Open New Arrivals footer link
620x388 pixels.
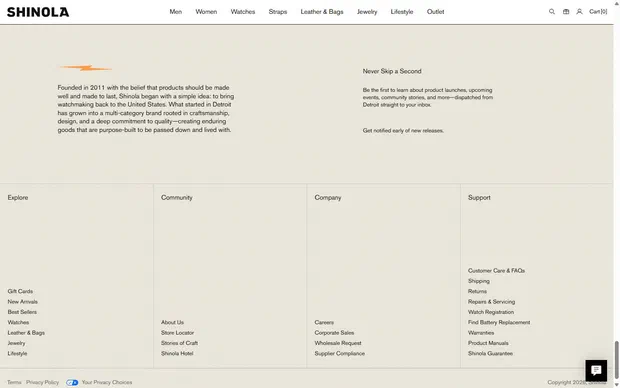coord(23,301)
